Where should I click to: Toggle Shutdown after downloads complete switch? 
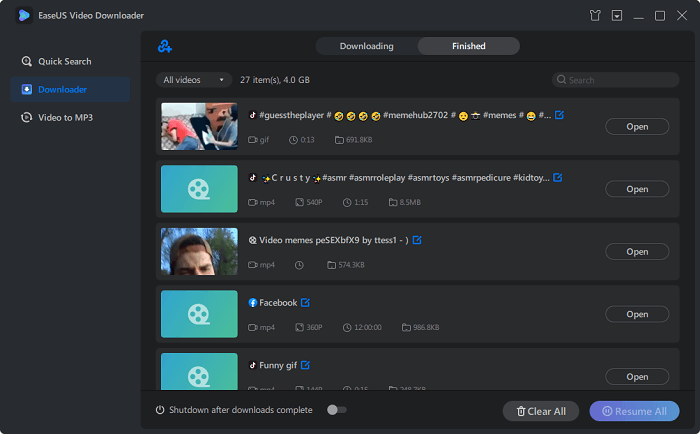click(337, 410)
